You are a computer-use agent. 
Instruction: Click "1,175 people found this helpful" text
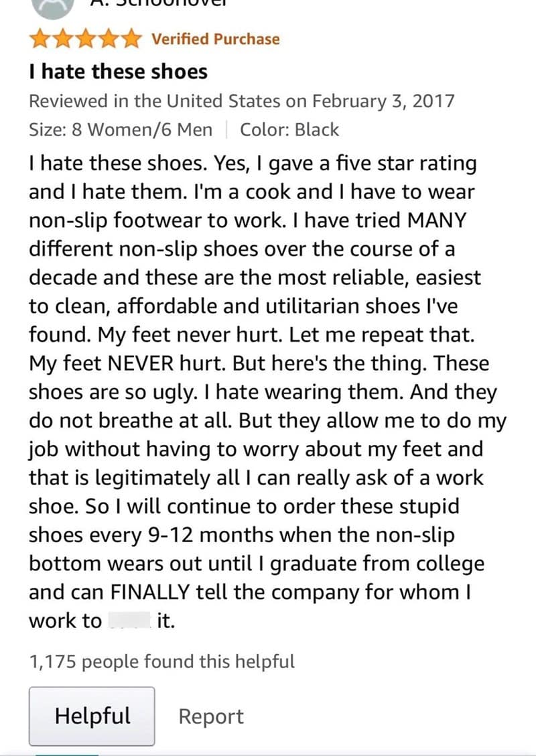point(161,662)
